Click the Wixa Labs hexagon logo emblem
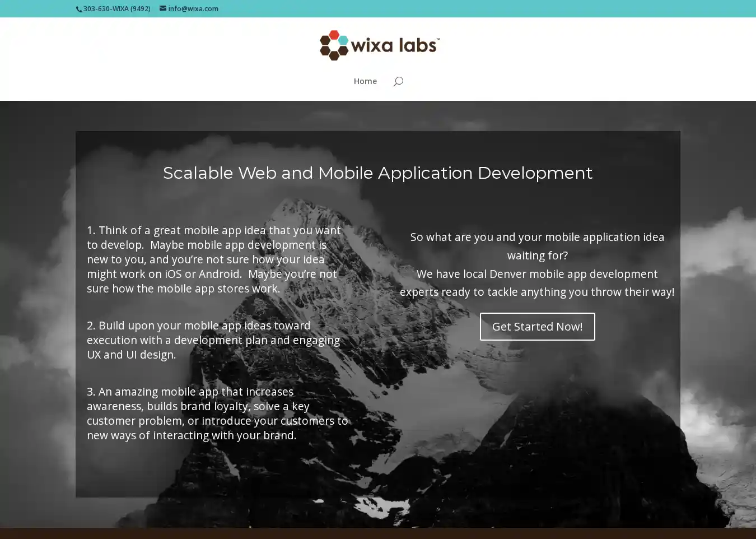 click(334, 45)
